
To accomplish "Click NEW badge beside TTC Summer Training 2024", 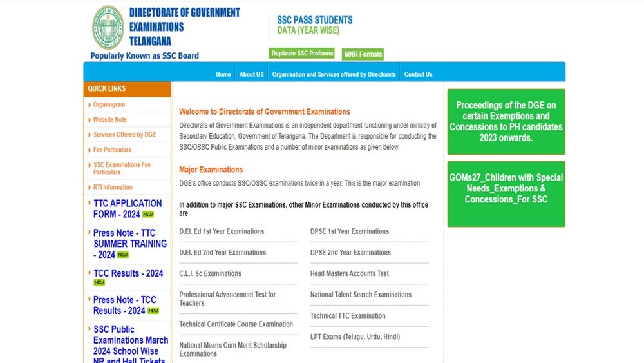I will [123, 255].
